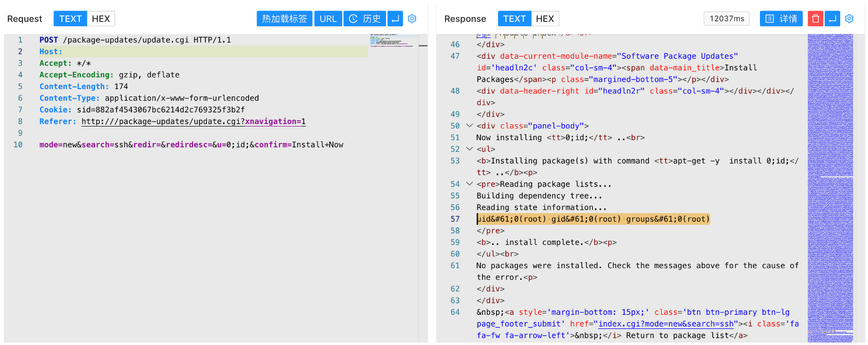868x345 pixels.
Task: Open the 历史 history clock button
Action: pos(365,18)
